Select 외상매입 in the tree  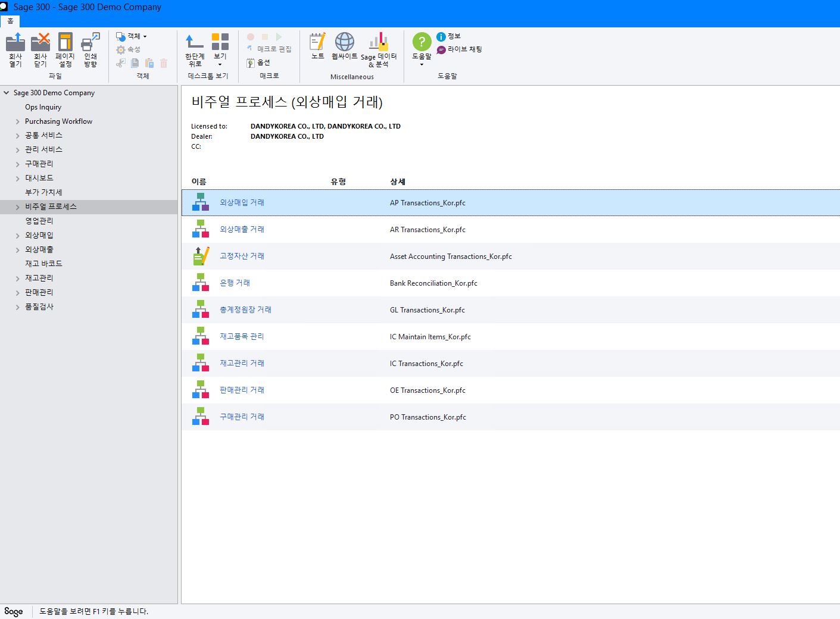click(x=39, y=235)
